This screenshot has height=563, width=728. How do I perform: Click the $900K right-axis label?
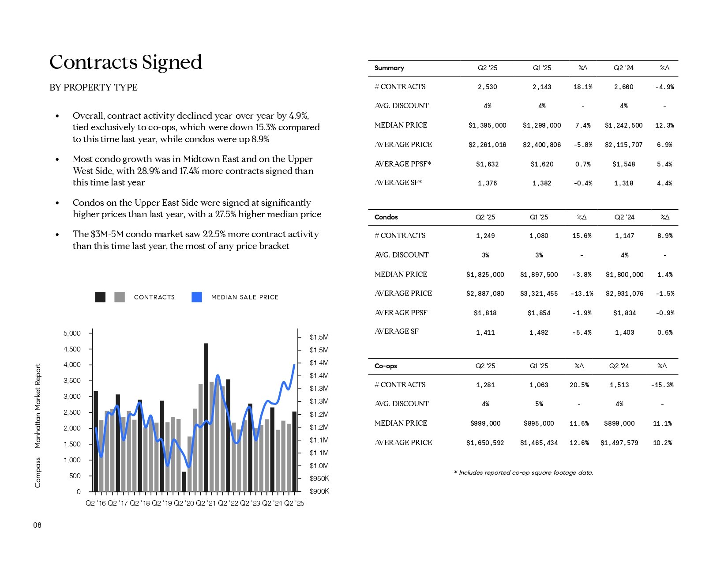click(319, 491)
